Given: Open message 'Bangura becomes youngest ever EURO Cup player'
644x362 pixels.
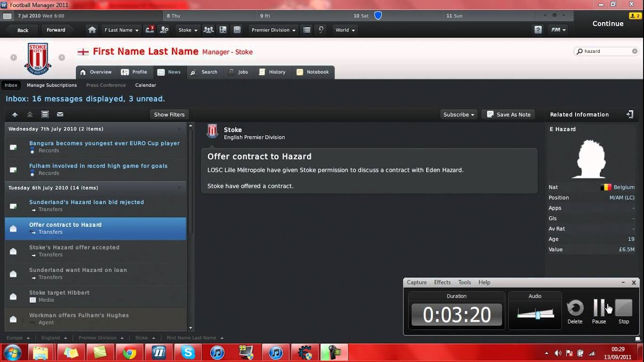Looking at the screenshot, I should pyautogui.click(x=96, y=147).
